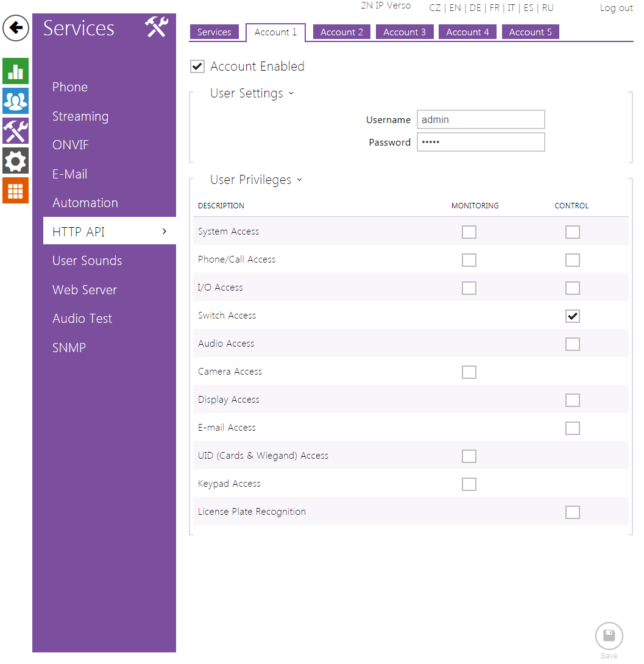This screenshot has height=664, width=644.
Task: Open the System gear icon
Action: pyautogui.click(x=15, y=161)
